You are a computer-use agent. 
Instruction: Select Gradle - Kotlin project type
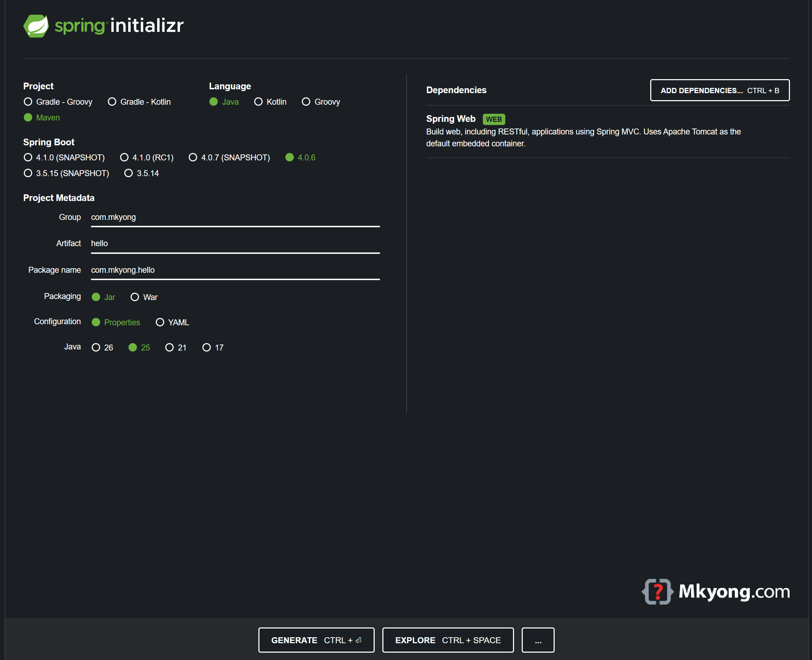point(139,102)
